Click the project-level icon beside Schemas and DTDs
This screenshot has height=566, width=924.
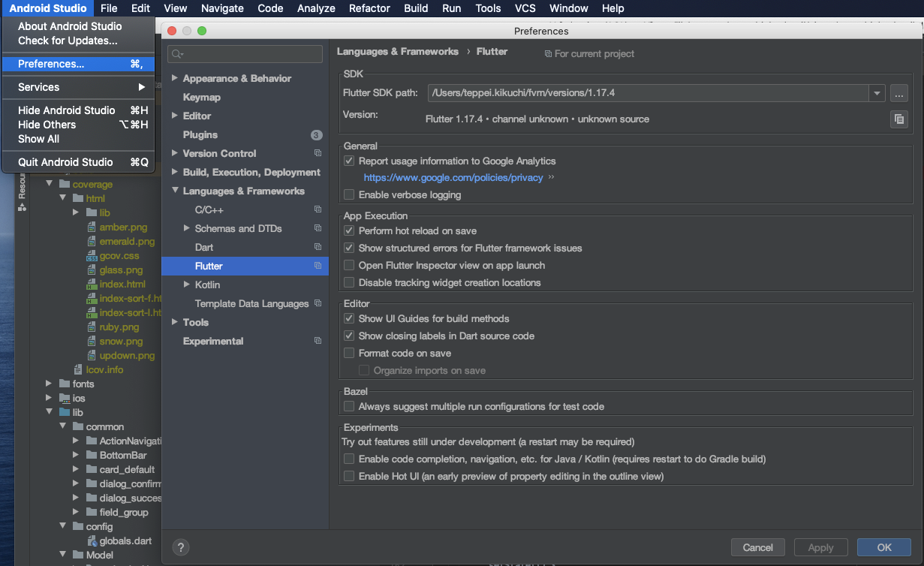point(318,228)
